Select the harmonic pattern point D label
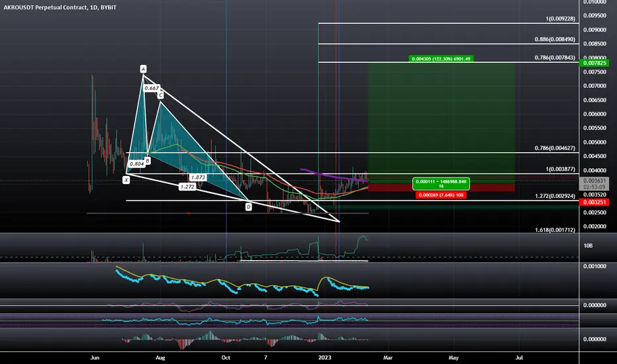Viewport: 617px width, 364px height. click(248, 206)
